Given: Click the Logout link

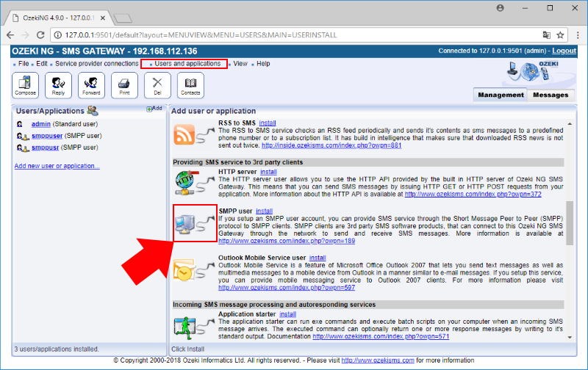Looking at the screenshot, I should tap(564, 51).
